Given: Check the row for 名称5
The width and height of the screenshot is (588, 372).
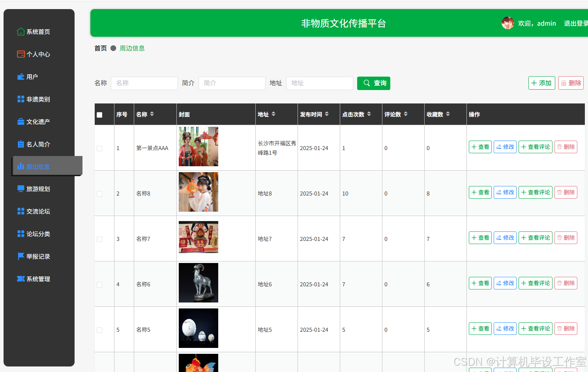Looking at the screenshot, I should tap(99, 330).
